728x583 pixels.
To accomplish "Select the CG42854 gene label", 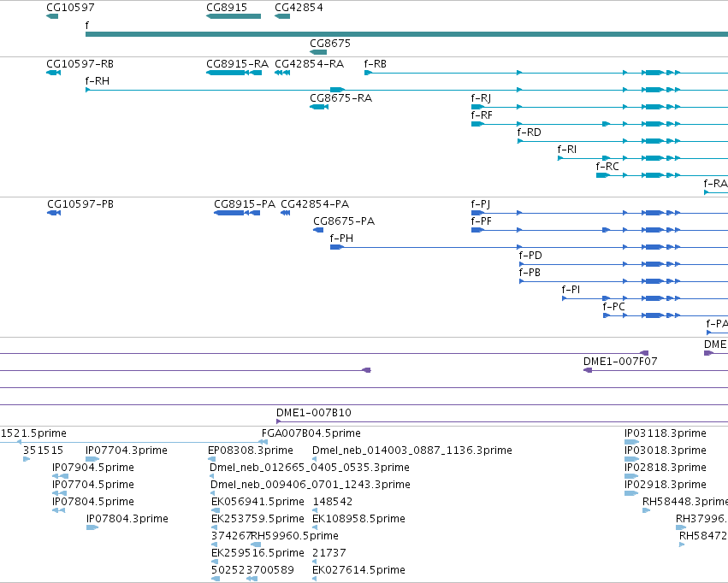I will (x=299, y=8).
